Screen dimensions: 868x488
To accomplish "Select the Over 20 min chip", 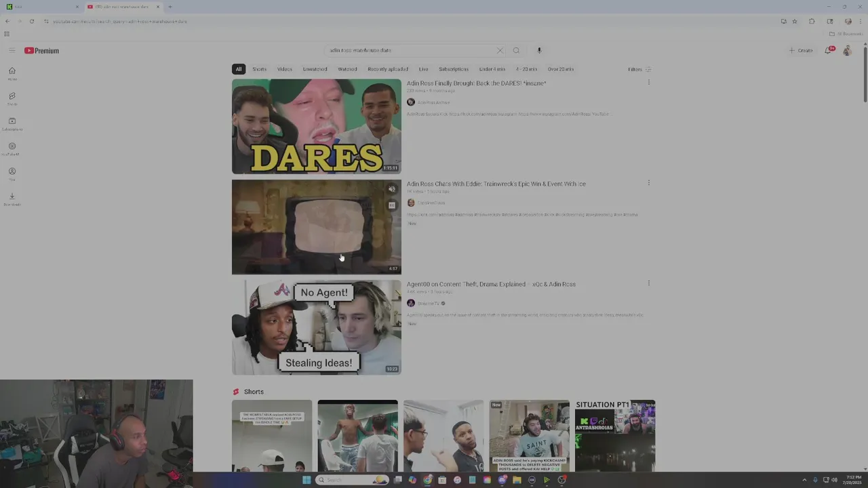I will 561,69.
